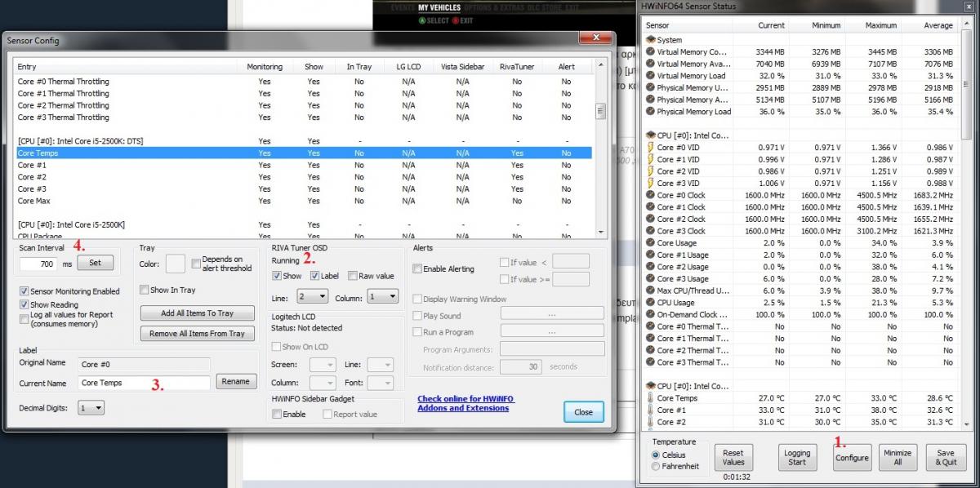
Task: Click the thermometer icon for Core #1 in HWiNFO64
Action: 650,410
